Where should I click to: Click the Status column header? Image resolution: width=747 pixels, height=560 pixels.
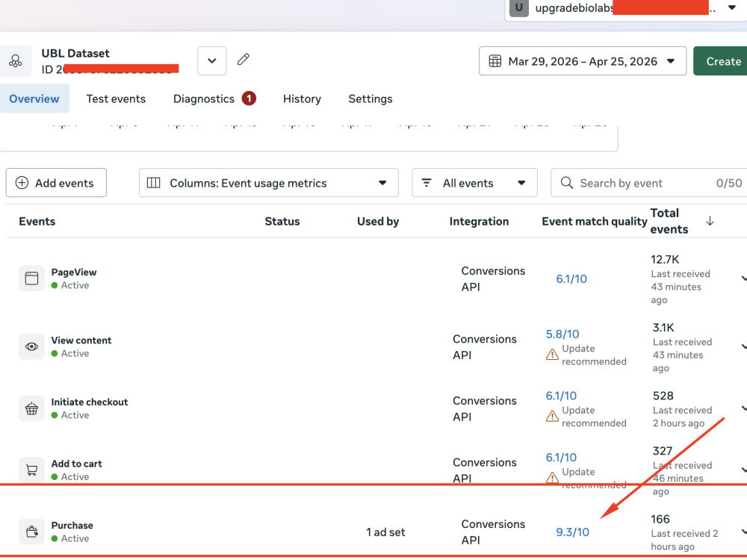click(282, 221)
